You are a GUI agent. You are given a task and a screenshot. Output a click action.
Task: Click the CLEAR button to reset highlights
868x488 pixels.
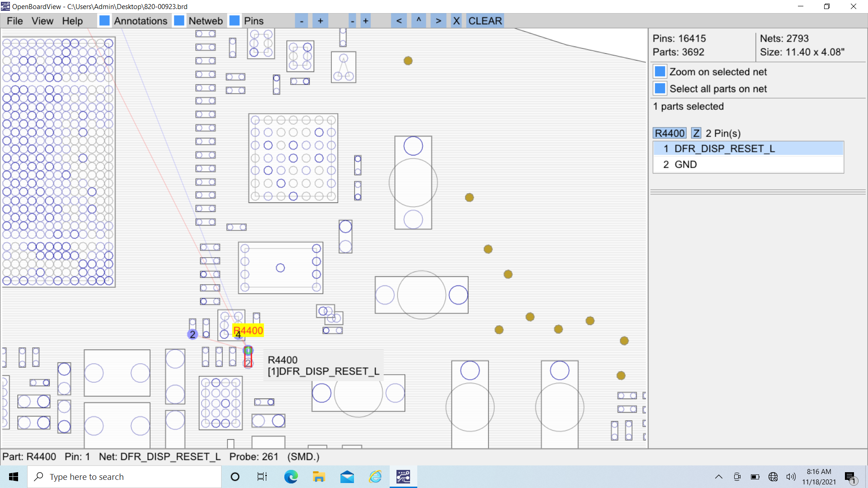[x=485, y=21]
